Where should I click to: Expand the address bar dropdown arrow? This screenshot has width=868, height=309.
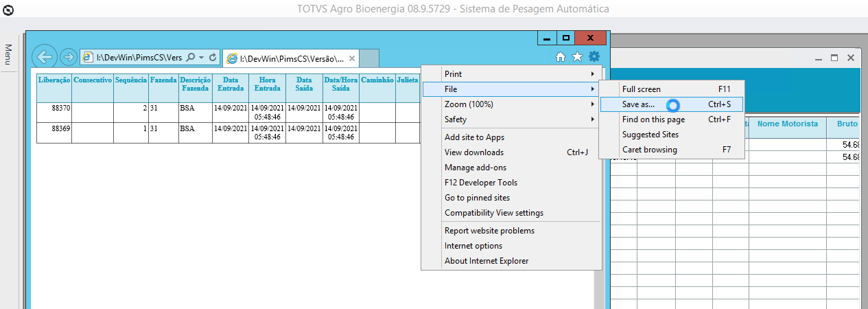[x=202, y=58]
